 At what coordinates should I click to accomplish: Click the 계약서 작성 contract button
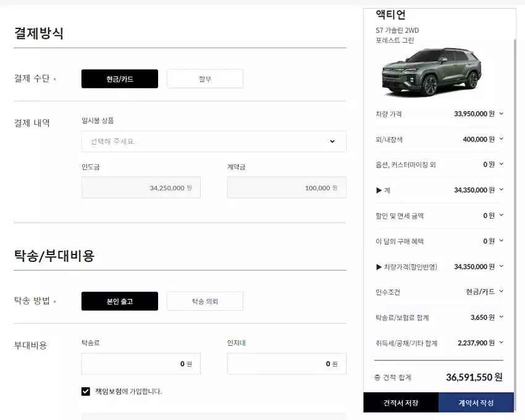point(476,402)
